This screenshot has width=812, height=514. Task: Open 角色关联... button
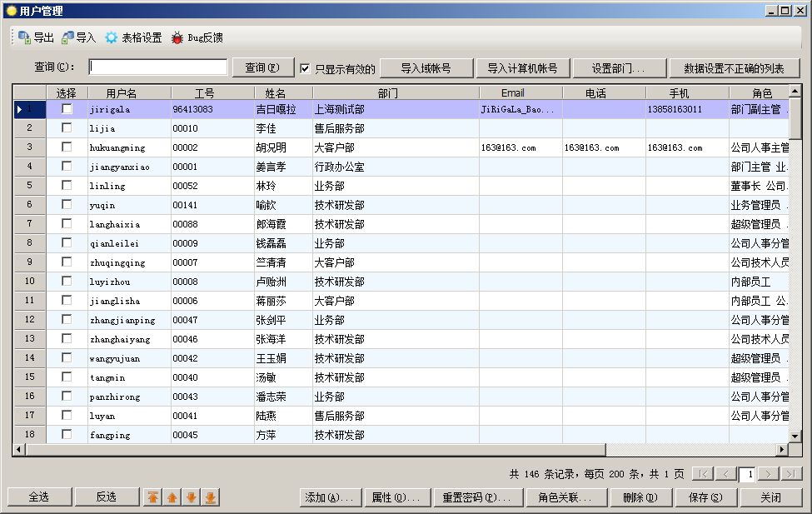point(566,498)
